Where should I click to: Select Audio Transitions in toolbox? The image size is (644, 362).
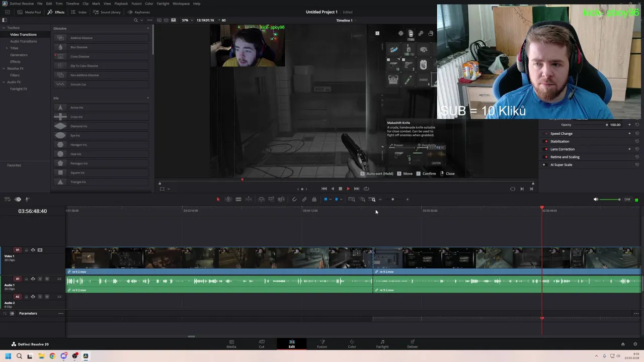[23, 41]
